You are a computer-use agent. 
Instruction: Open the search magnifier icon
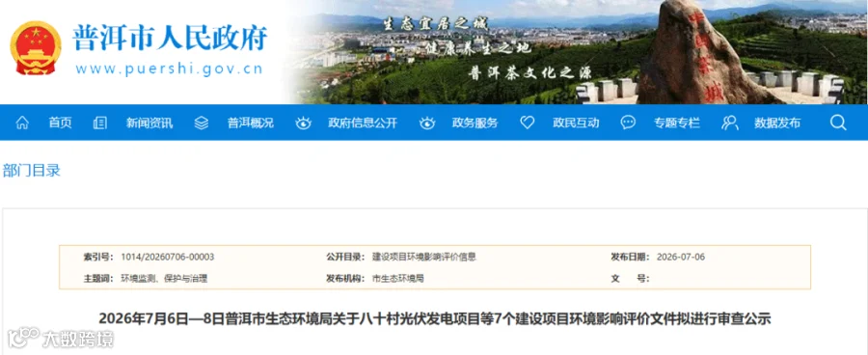point(838,123)
